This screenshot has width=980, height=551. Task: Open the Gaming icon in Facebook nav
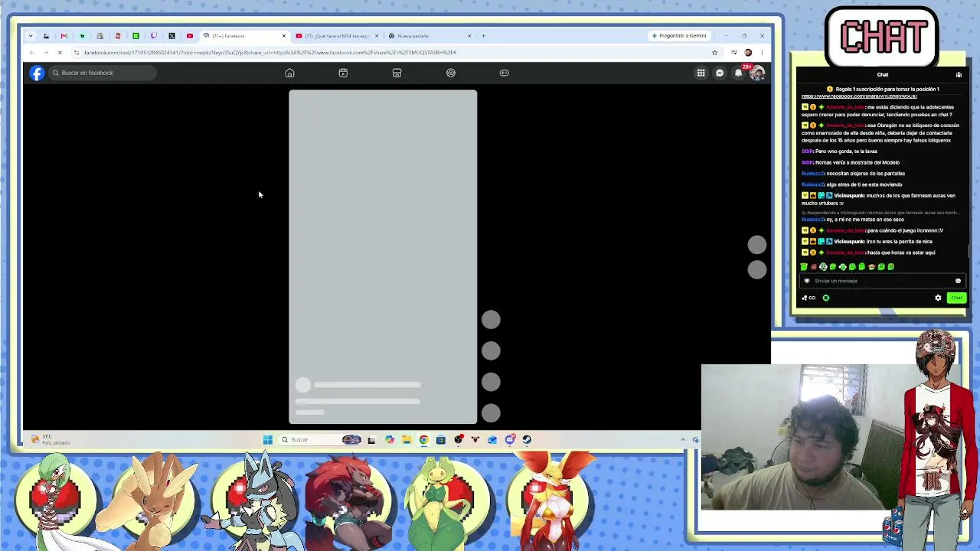[504, 73]
